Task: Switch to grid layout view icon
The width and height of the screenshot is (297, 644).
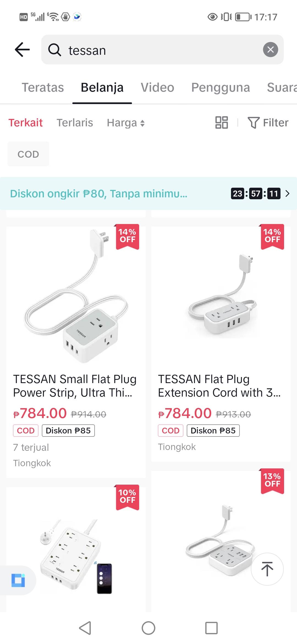Action: pyautogui.click(x=221, y=122)
